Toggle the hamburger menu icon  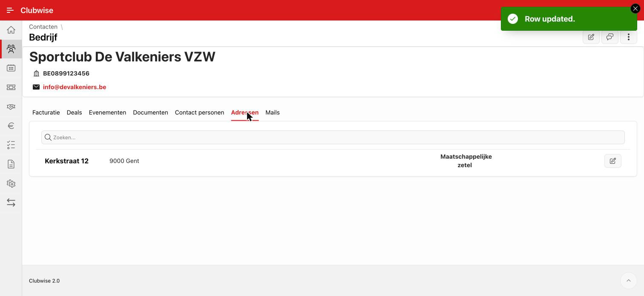point(10,10)
